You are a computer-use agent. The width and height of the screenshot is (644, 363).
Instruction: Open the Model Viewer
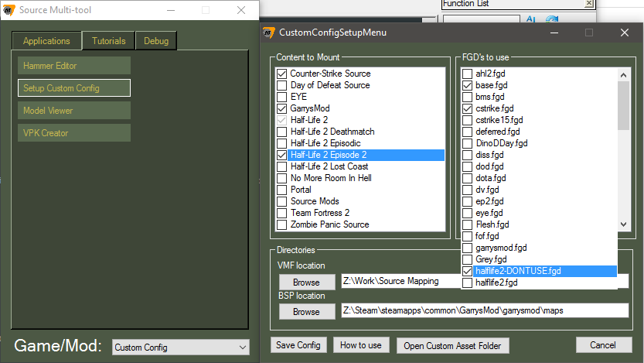point(74,111)
